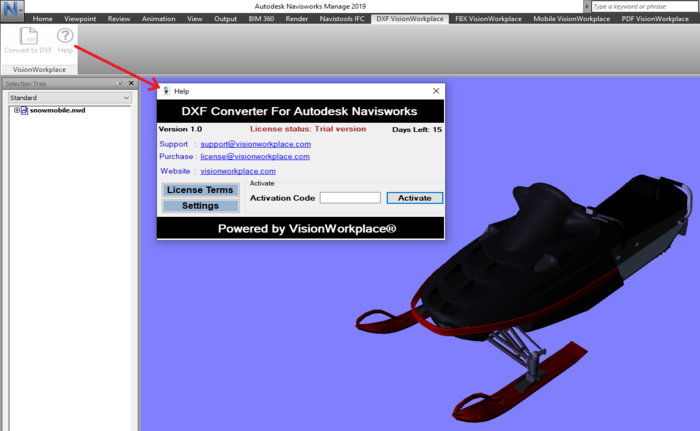Click the 'Version 1.0' text

click(x=180, y=129)
